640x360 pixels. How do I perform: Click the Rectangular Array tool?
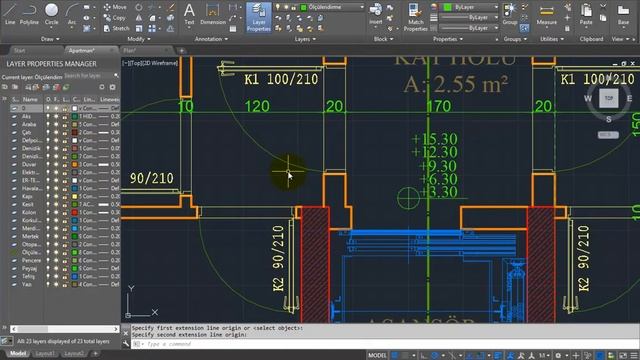click(152, 28)
